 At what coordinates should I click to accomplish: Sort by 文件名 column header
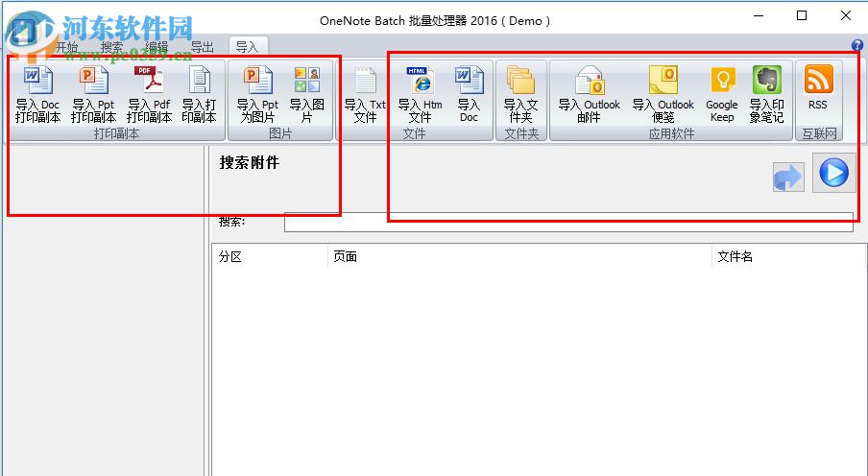(x=789, y=256)
